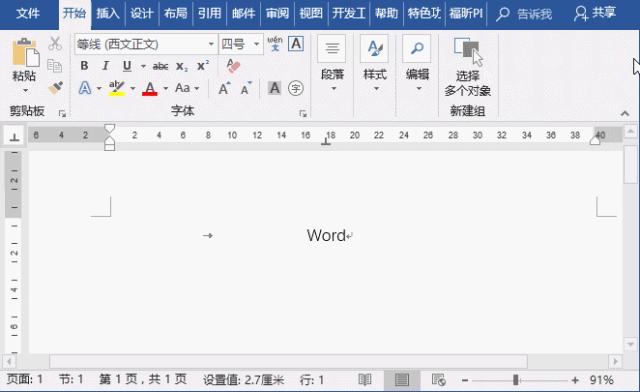Click the 91% zoom level

click(601, 380)
